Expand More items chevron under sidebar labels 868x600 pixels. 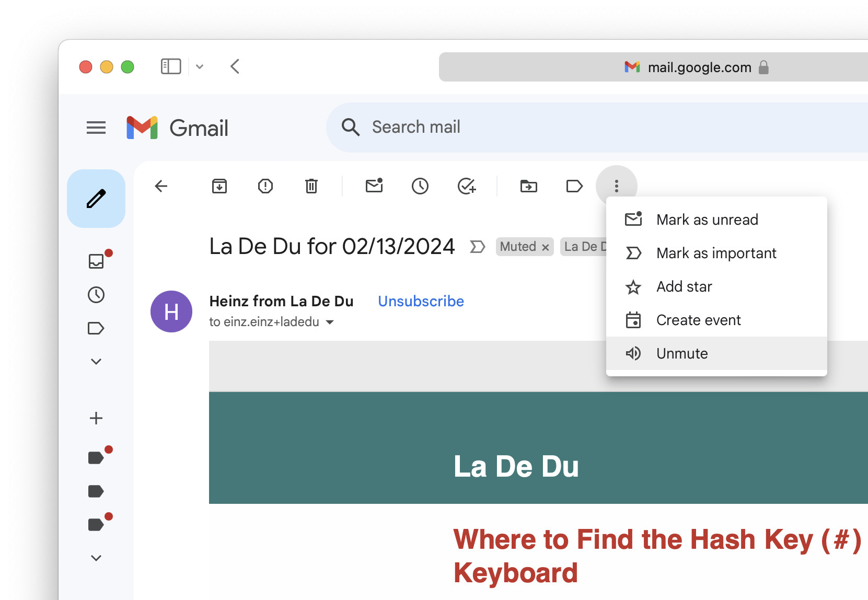[96, 362]
